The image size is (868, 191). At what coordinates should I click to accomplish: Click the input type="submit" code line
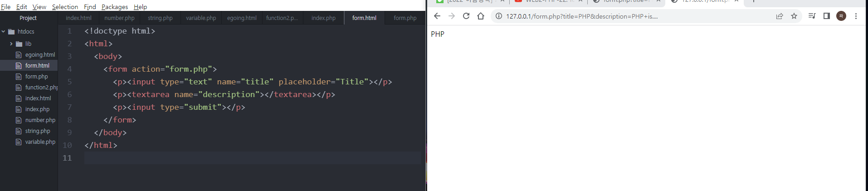click(179, 107)
